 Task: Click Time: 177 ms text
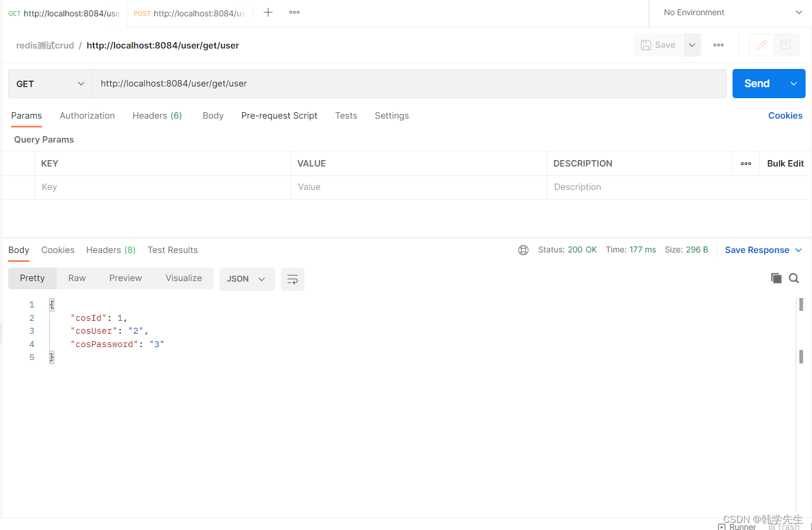coord(631,250)
